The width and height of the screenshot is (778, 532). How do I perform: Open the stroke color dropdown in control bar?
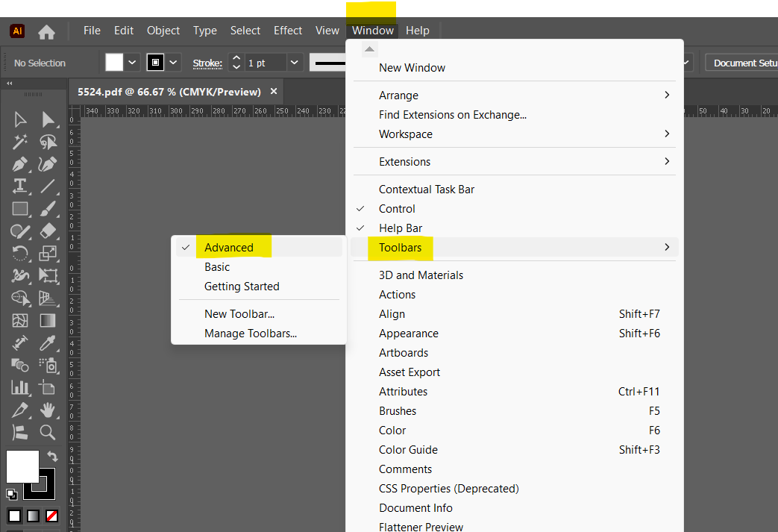[x=173, y=63]
